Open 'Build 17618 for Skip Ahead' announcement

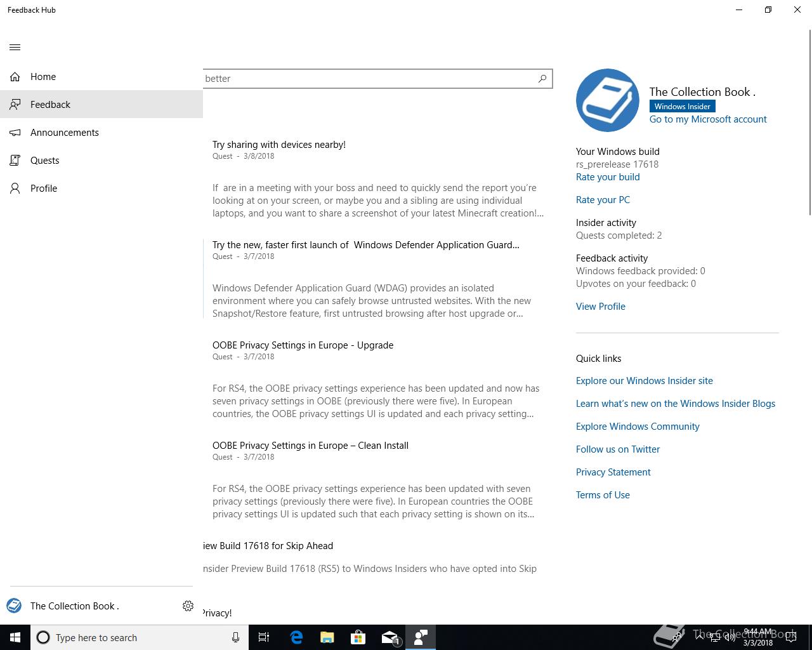[x=268, y=546]
